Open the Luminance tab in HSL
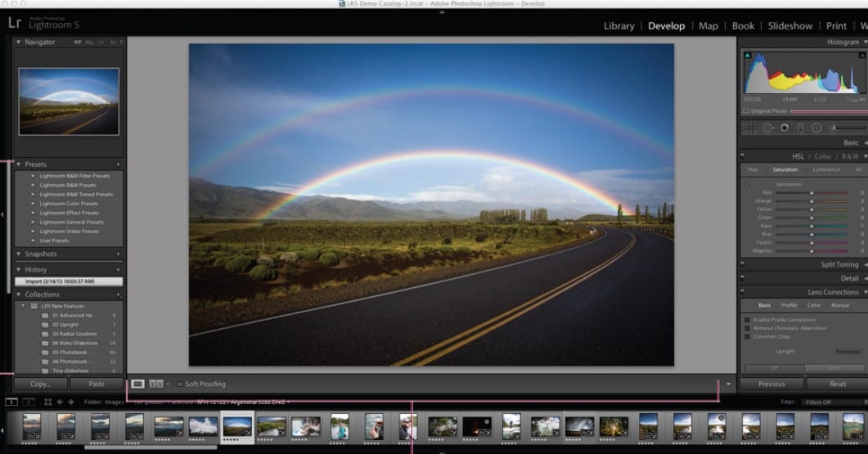868x454 pixels. [826, 169]
